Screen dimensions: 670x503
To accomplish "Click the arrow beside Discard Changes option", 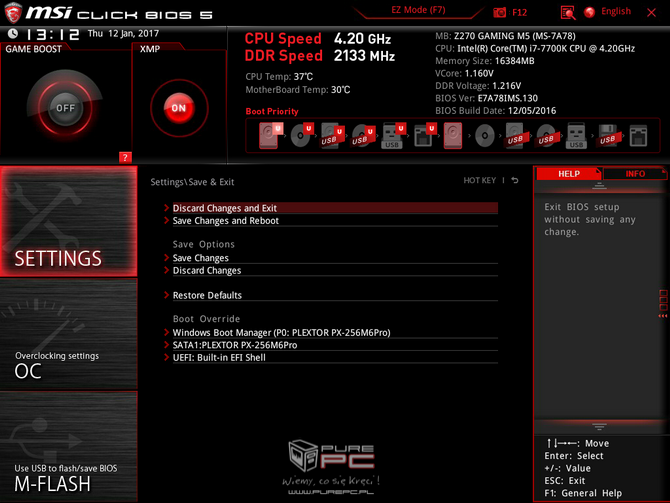I will pos(167,270).
